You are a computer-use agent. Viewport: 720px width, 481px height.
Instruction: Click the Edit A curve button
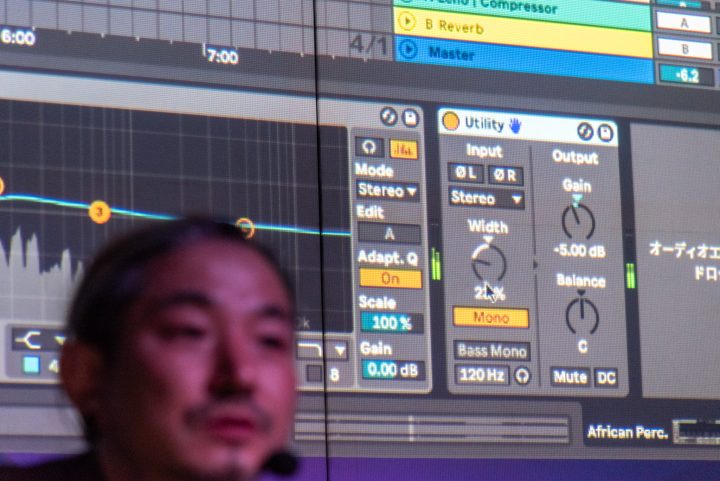pyautogui.click(x=389, y=234)
